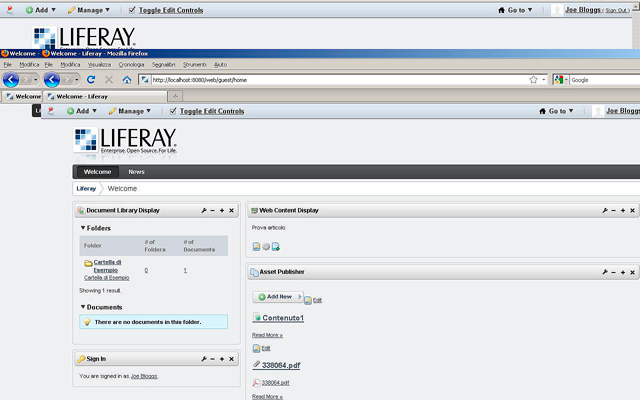This screenshot has width=640, height=400.
Task: Click select web content gear under Prova articolo
Action: (x=266, y=247)
